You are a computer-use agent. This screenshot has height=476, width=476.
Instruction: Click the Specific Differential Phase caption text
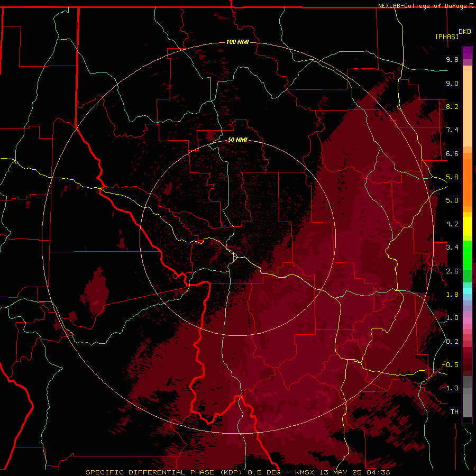237,472
